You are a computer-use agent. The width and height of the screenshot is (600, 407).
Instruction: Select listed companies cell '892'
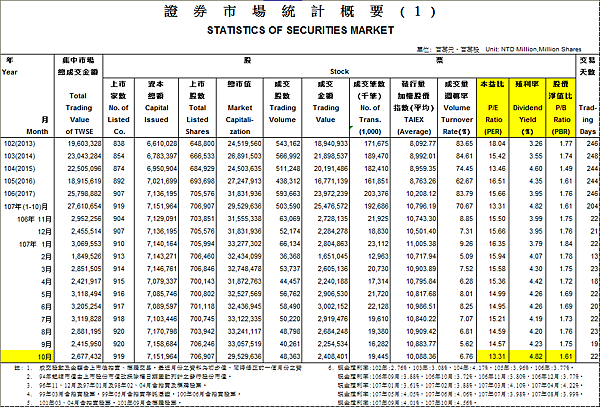pyautogui.click(x=119, y=181)
